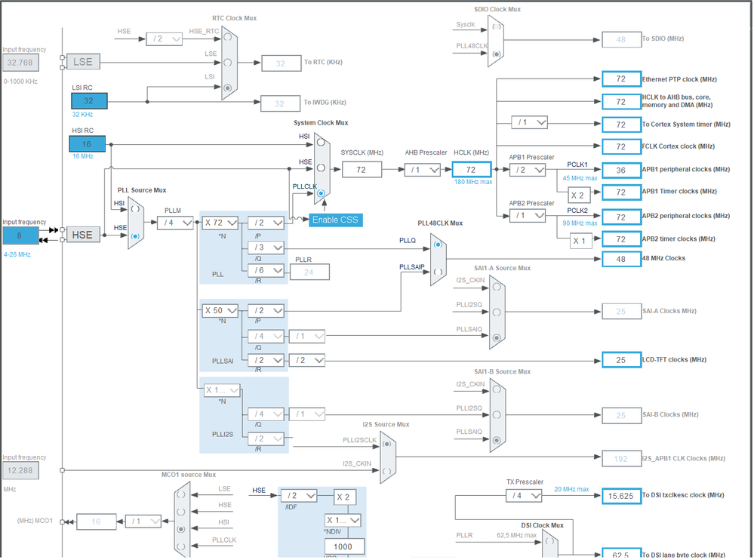The height and width of the screenshot is (560, 754).
Task: Select Sysclk in the SDIO Clock Mux
Action: pyautogui.click(x=497, y=26)
